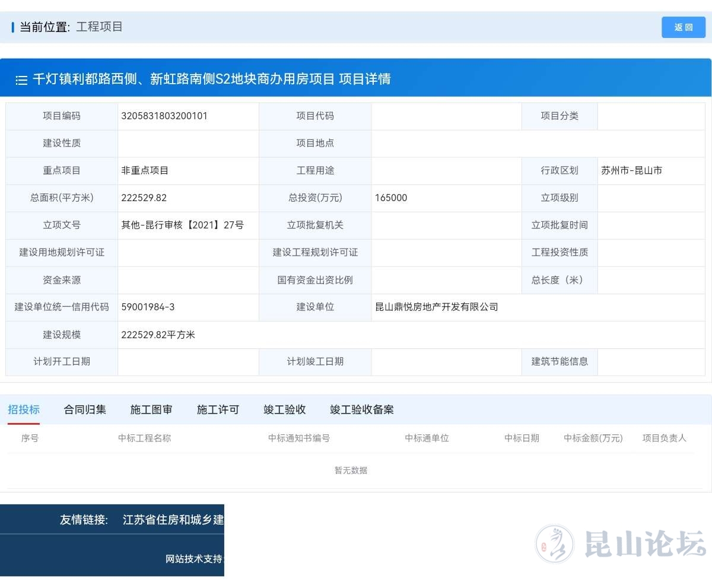Click the 中标工程名称 column header
This screenshot has width=712, height=588.
coord(144,438)
